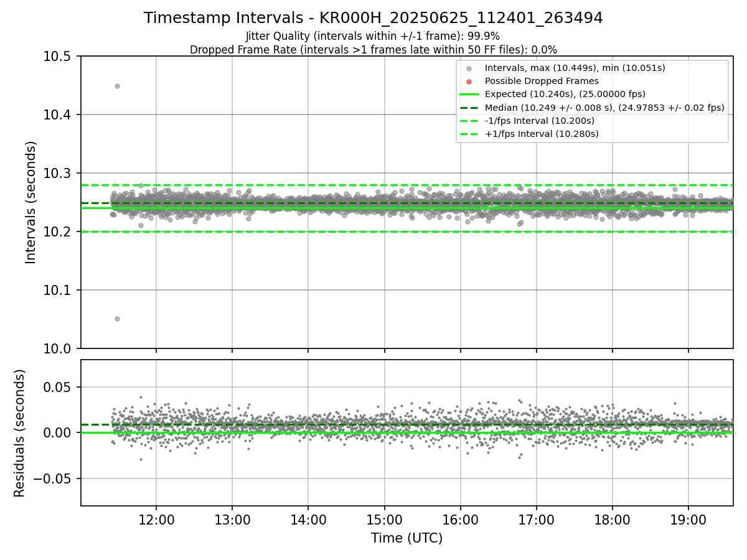This screenshot has width=747, height=560.
Task: Click the dark green dashed sample beside 'Median'
Action: click(x=469, y=108)
